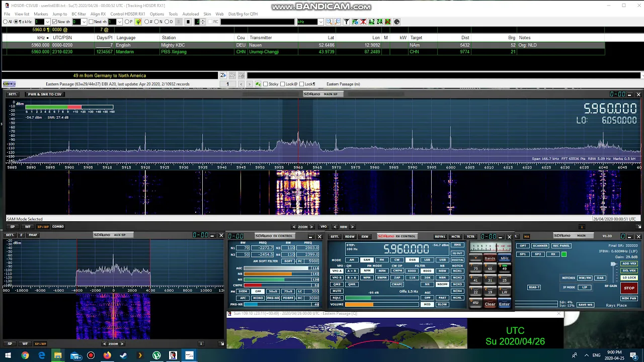Open the kHz unit dropdown
Screen dimensions: 644x362
coord(320,22)
